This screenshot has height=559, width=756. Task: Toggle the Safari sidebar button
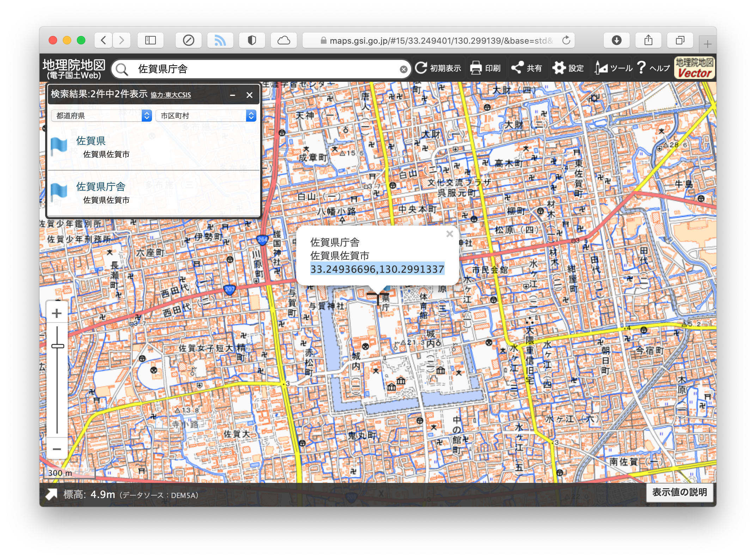click(x=151, y=40)
